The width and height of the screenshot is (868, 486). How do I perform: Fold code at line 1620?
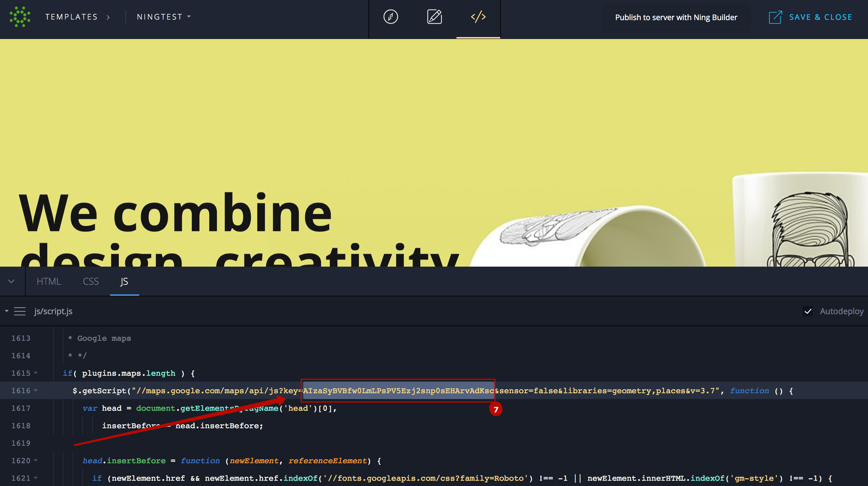(36, 460)
